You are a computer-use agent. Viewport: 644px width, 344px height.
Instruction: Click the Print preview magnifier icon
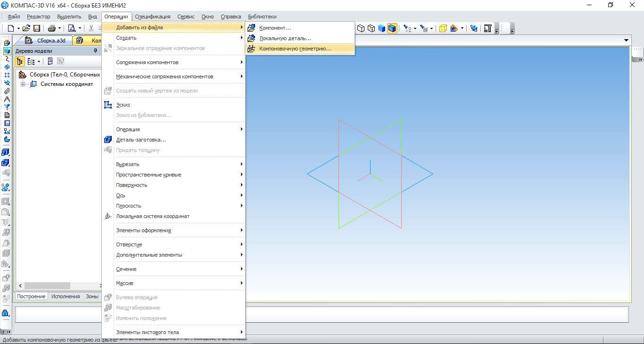[72, 28]
